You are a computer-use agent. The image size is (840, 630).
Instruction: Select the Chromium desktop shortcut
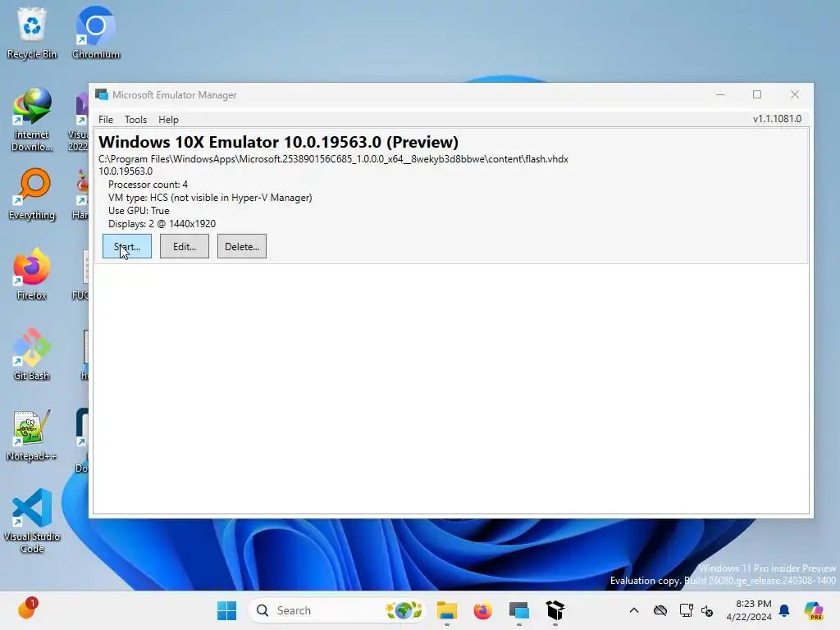[x=96, y=33]
